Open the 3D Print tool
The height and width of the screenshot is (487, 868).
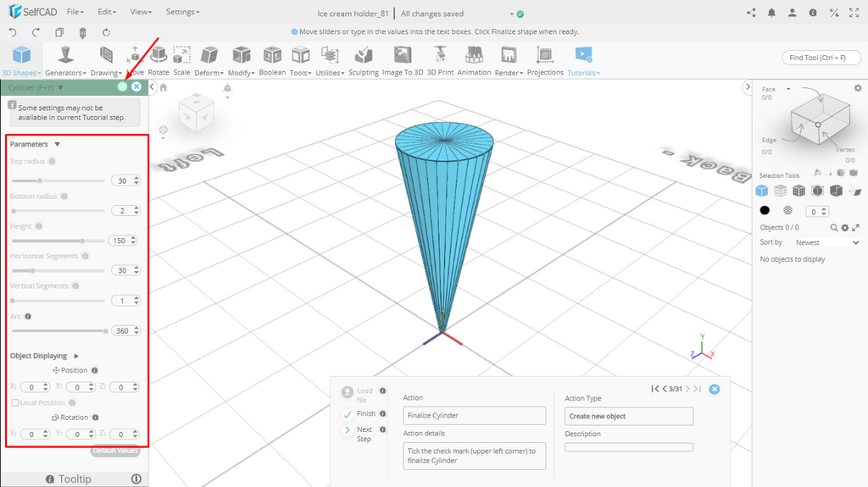point(440,61)
